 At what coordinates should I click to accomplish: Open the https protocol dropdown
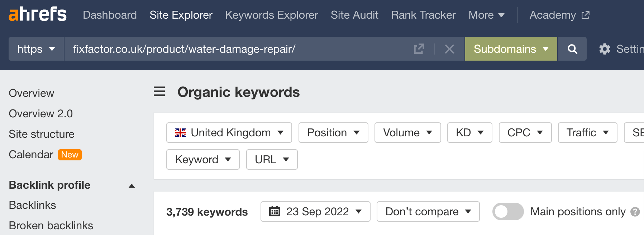36,49
